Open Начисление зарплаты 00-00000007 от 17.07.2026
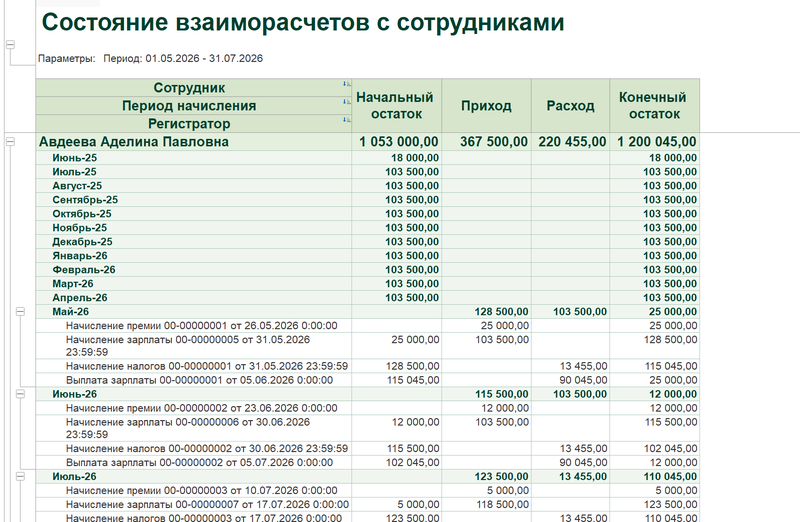The height and width of the screenshot is (522, 800). coord(207,505)
